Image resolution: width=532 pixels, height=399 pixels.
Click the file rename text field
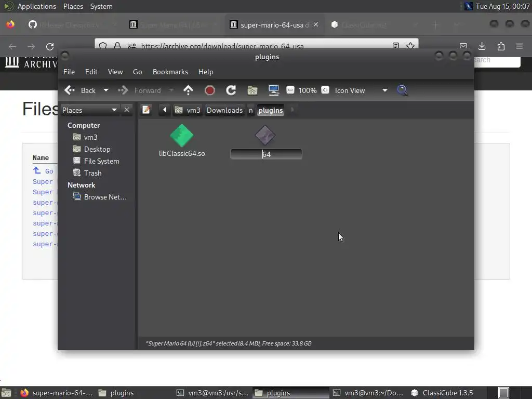266,154
